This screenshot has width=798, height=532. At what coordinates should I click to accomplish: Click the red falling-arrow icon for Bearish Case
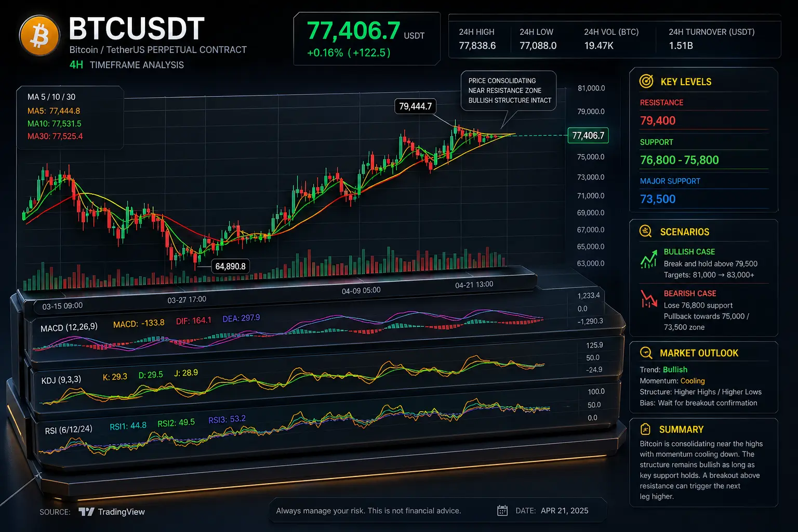click(x=648, y=298)
